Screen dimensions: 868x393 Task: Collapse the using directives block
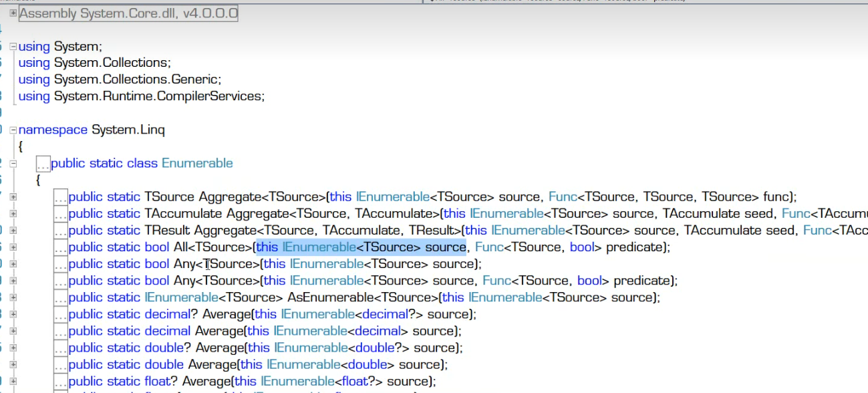[x=13, y=46]
